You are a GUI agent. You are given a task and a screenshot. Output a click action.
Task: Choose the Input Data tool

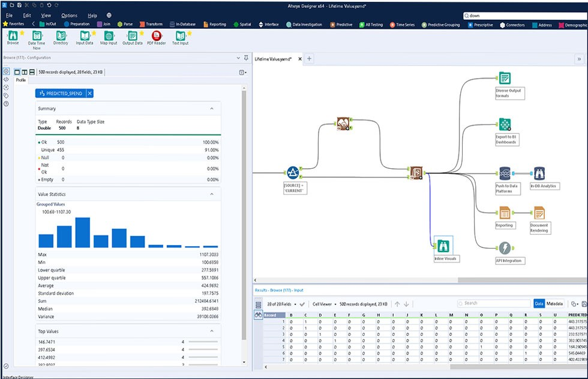[85, 36]
